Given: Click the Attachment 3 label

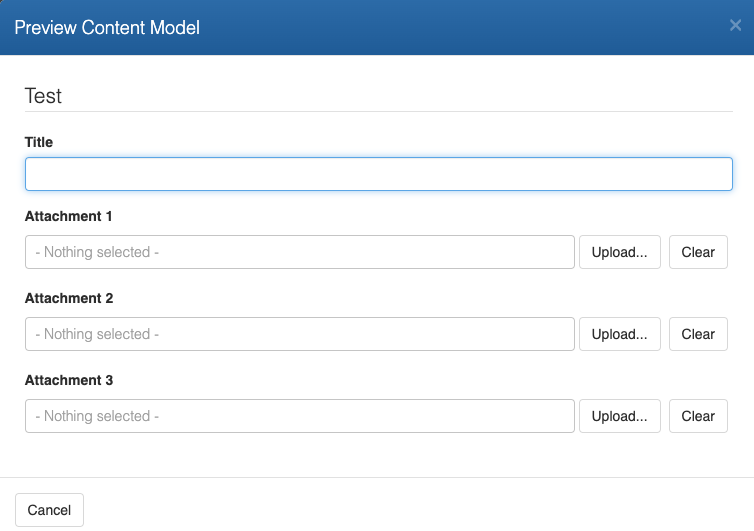Looking at the screenshot, I should click(69, 380).
